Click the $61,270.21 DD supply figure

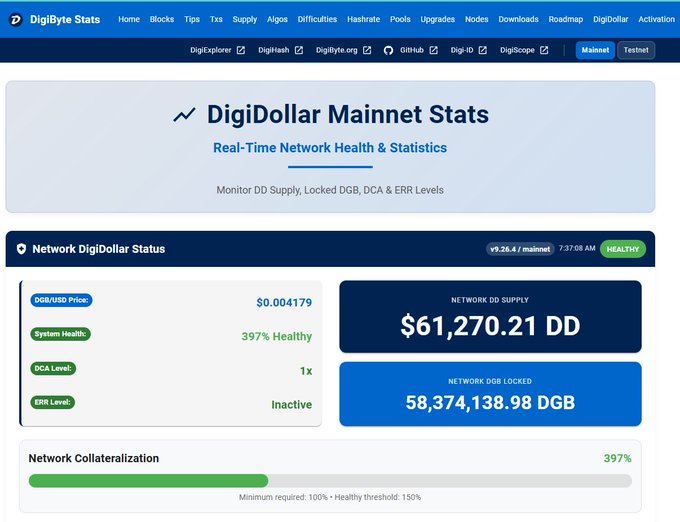(x=490, y=326)
